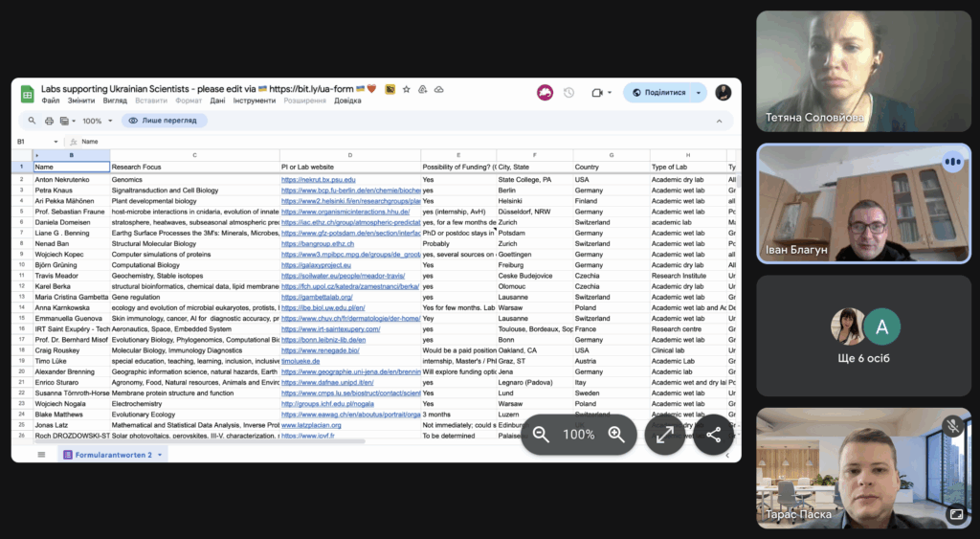Toggle picture-in-picture on Тарас Паска tile
Screen dimensions: 980x539
tap(954, 514)
